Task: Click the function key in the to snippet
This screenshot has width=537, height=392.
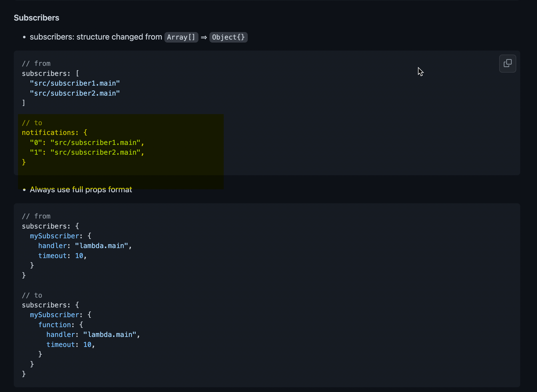Action: tap(55, 325)
